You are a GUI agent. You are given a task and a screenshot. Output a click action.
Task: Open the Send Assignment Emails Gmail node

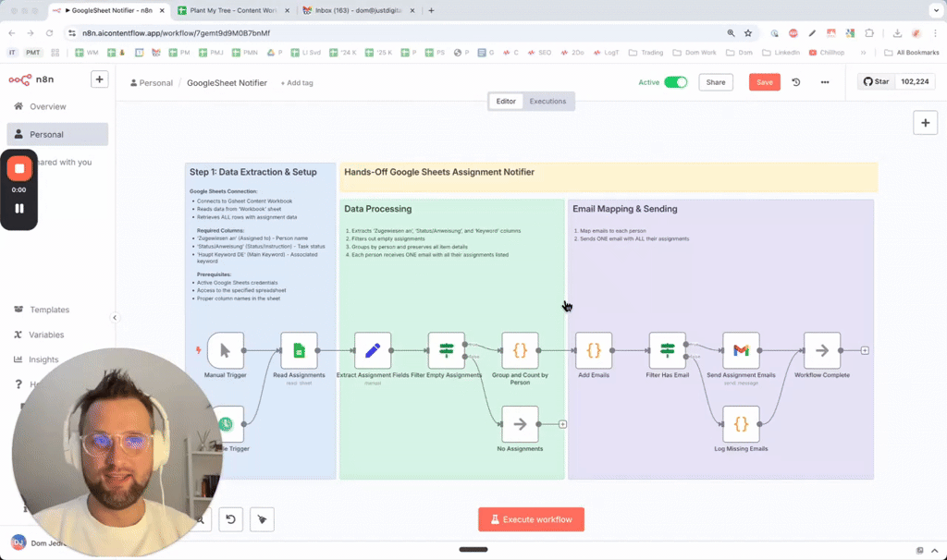point(741,350)
